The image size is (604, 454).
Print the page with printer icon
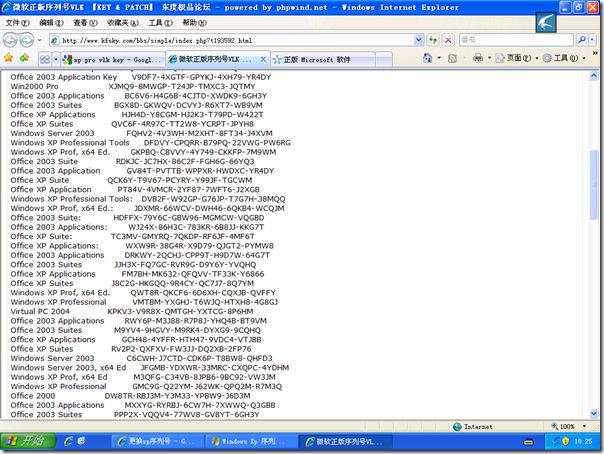coord(478,58)
